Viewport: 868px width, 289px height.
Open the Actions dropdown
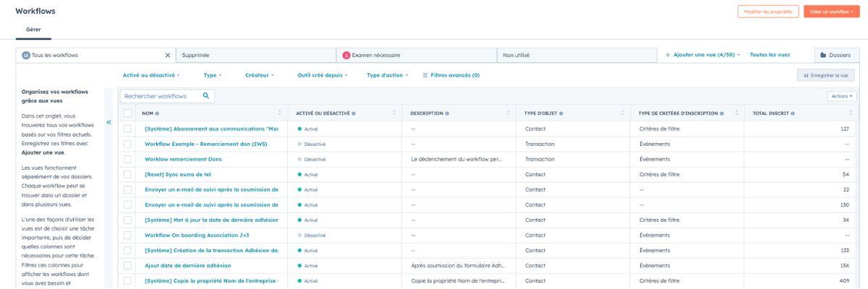(841, 95)
